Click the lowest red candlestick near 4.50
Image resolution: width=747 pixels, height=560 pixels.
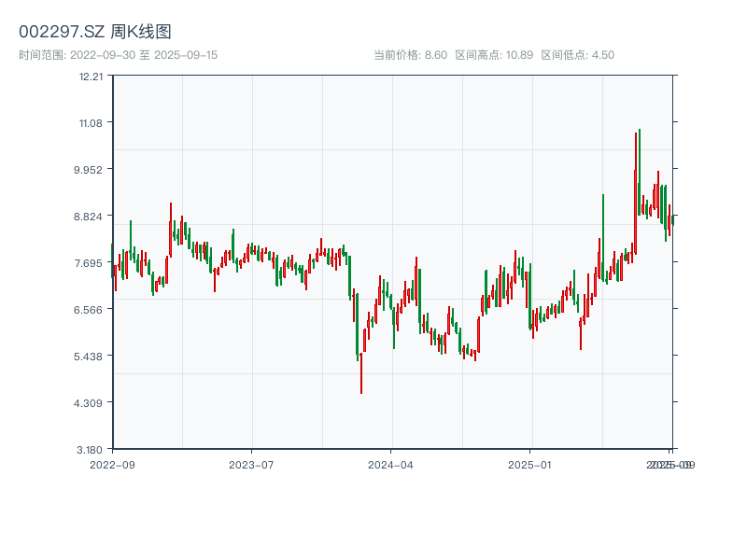click(361, 373)
